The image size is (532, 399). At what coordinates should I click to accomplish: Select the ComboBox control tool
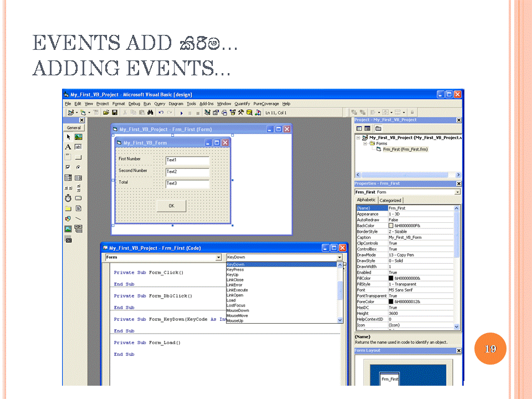click(68, 177)
